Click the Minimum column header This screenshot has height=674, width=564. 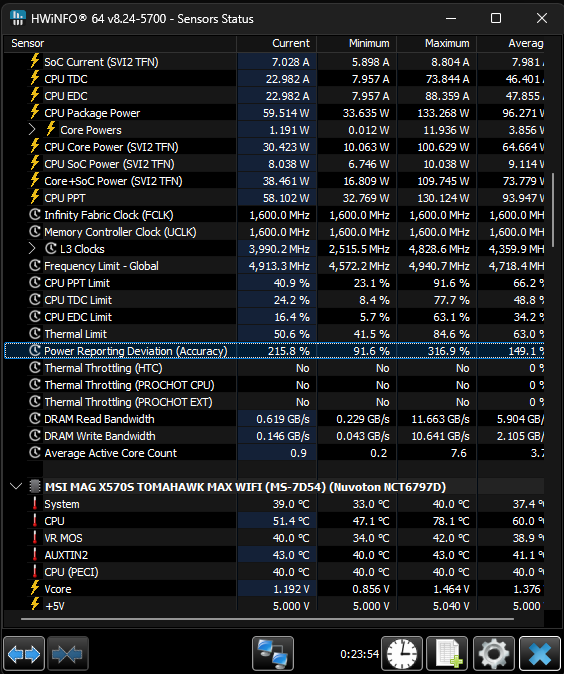[357, 43]
